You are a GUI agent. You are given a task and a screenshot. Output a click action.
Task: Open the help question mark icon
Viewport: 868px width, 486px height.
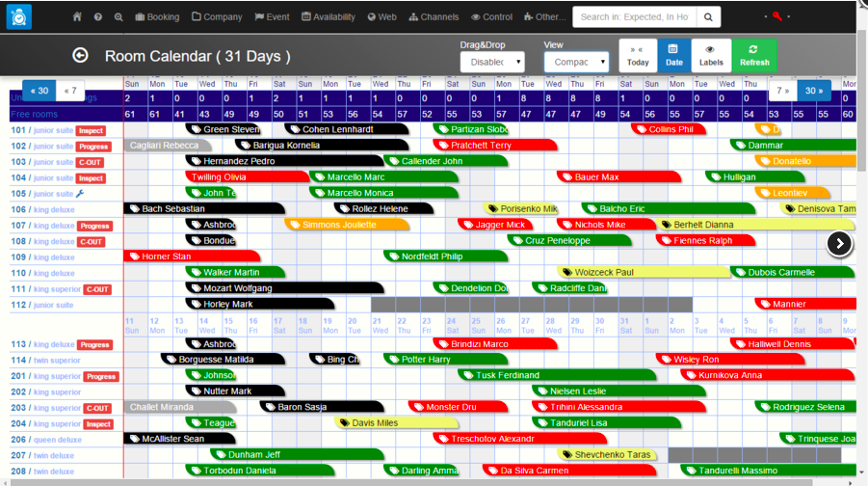(98, 17)
